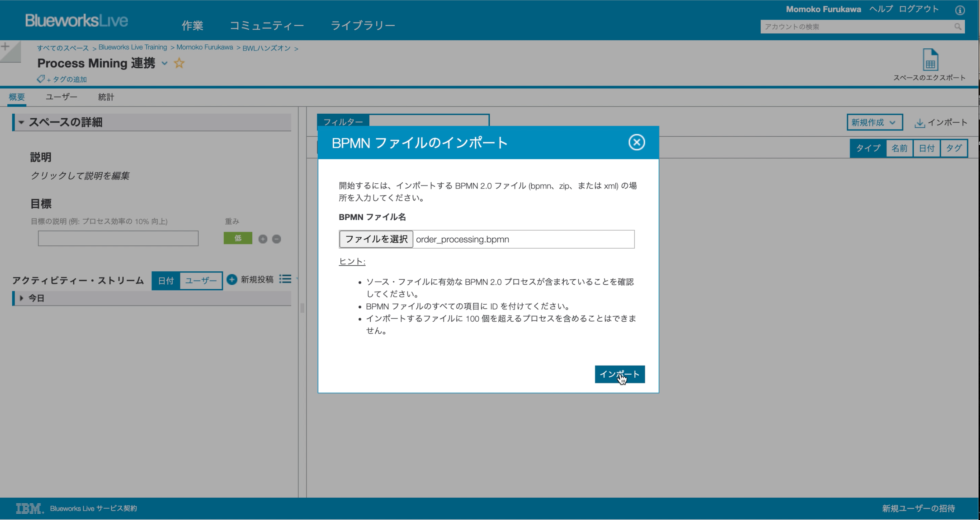
Task: Switch activity stream sorting to 日付
Action: coord(165,280)
